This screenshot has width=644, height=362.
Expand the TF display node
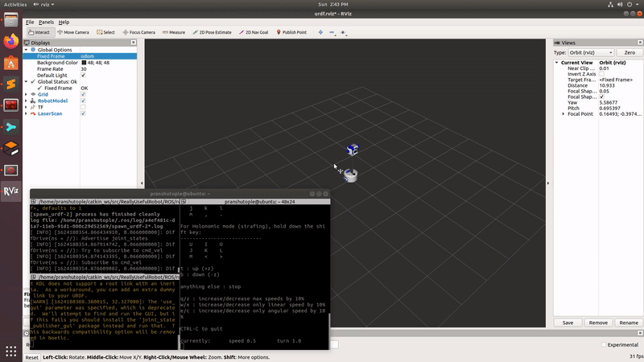[x=27, y=107]
